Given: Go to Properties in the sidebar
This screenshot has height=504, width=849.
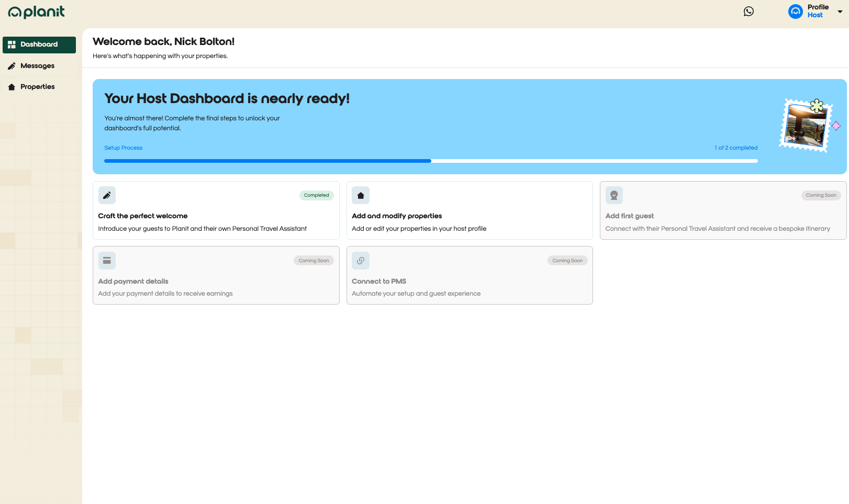Looking at the screenshot, I should click(37, 87).
